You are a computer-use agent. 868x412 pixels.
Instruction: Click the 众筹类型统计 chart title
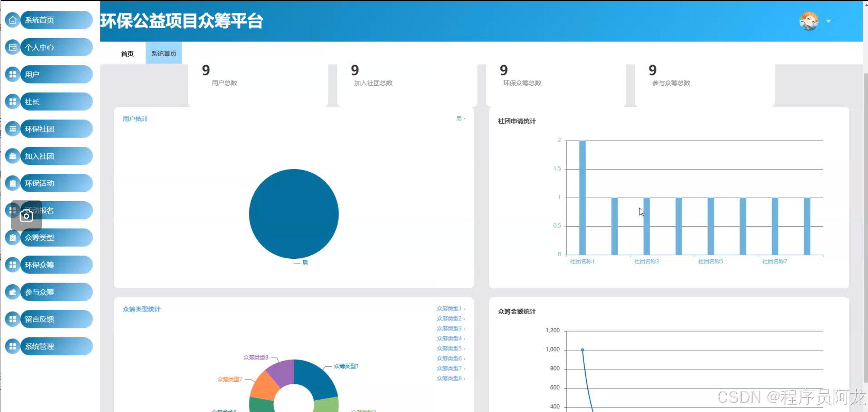[x=142, y=309]
